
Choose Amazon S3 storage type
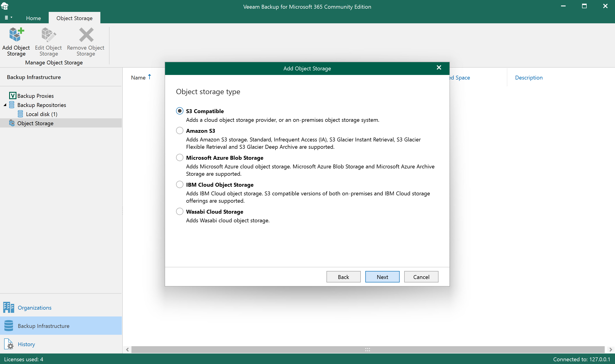[x=180, y=130]
